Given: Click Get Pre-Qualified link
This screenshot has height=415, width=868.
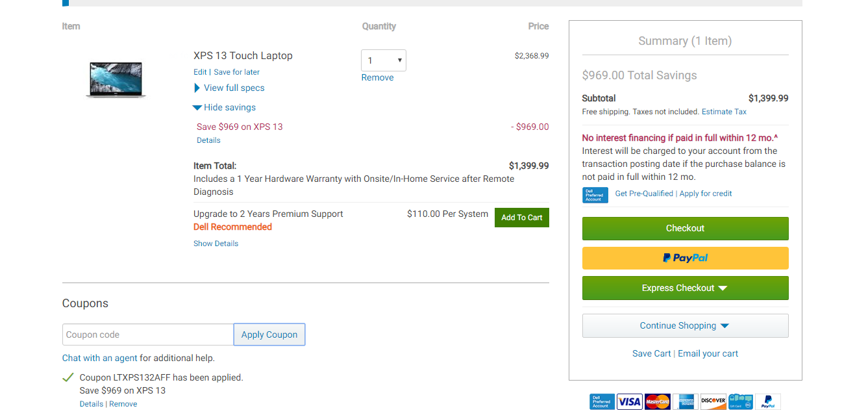Looking at the screenshot, I should coord(644,194).
